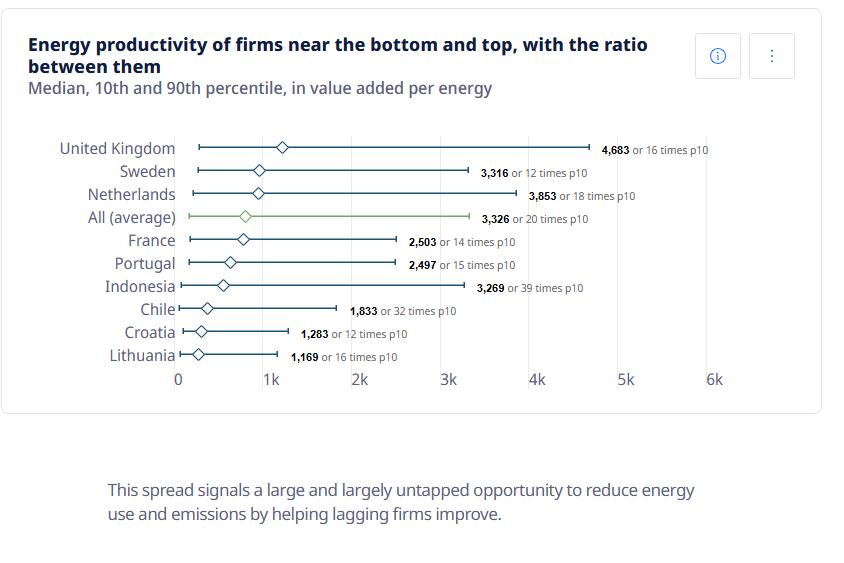
Task: Click the 3k tick on the x-axis
Action: pyautogui.click(x=448, y=380)
